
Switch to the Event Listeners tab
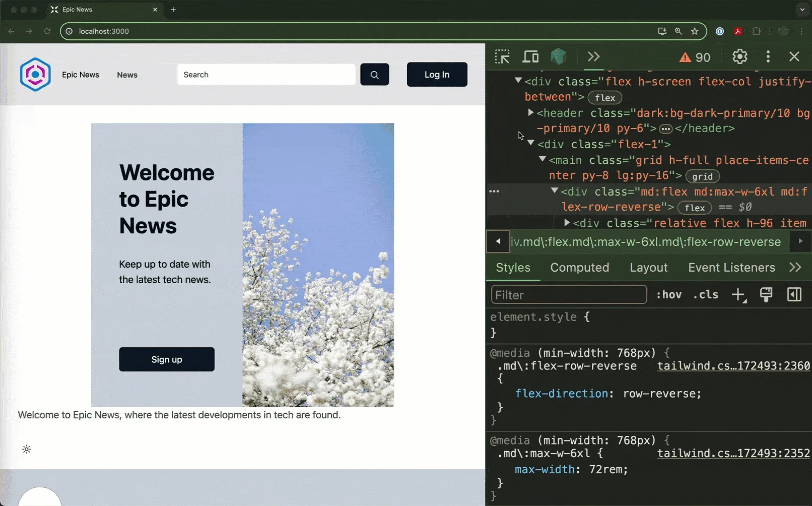[731, 268]
